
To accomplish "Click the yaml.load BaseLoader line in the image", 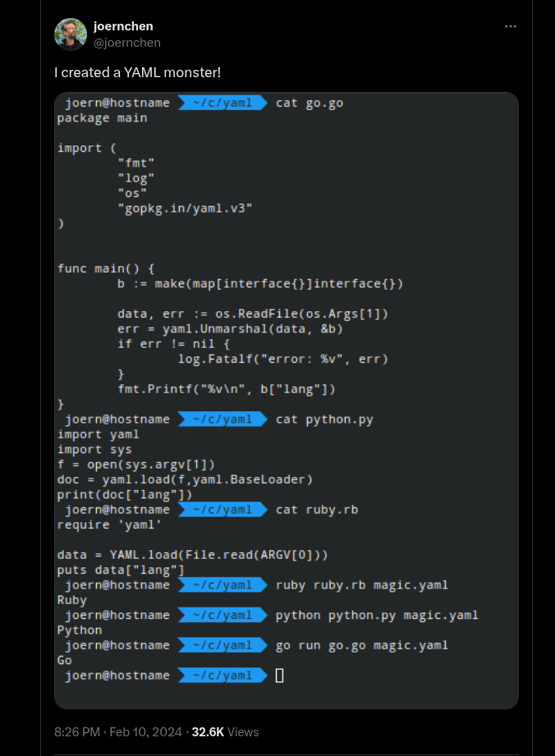I will [x=185, y=479].
